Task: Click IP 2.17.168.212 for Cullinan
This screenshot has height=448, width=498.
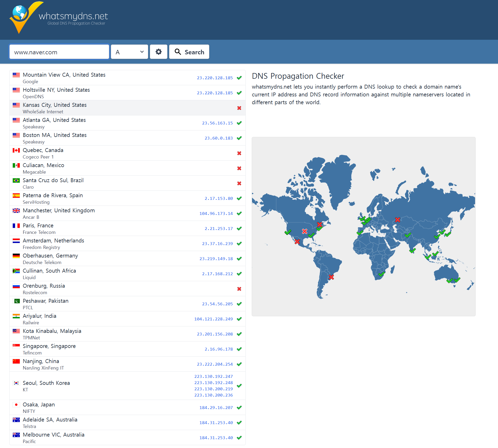Action: [x=217, y=274]
